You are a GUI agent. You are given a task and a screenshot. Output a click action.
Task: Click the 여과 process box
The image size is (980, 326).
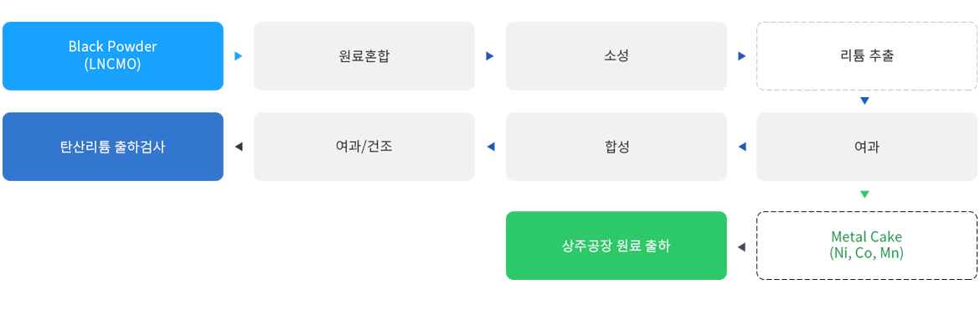(x=867, y=147)
